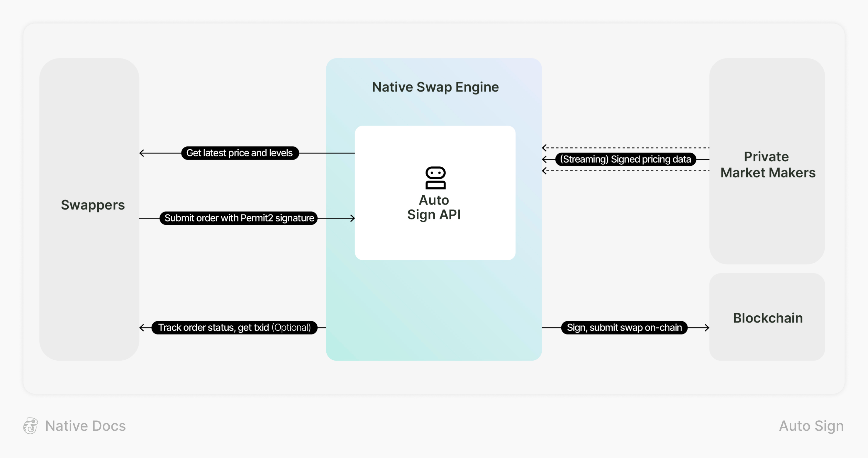Screen dimensions: 868x458
Task: Select the Track order status, get txid label
Action: (x=234, y=327)
